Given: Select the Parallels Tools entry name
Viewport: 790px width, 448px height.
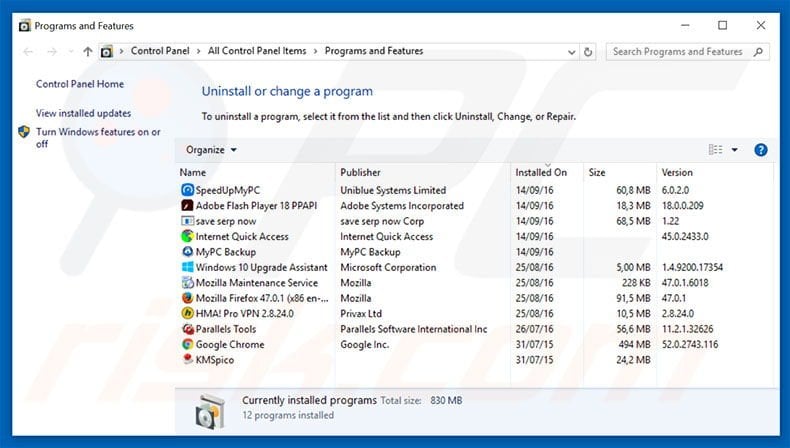Looking at the screenshot, I should (226, 329).
